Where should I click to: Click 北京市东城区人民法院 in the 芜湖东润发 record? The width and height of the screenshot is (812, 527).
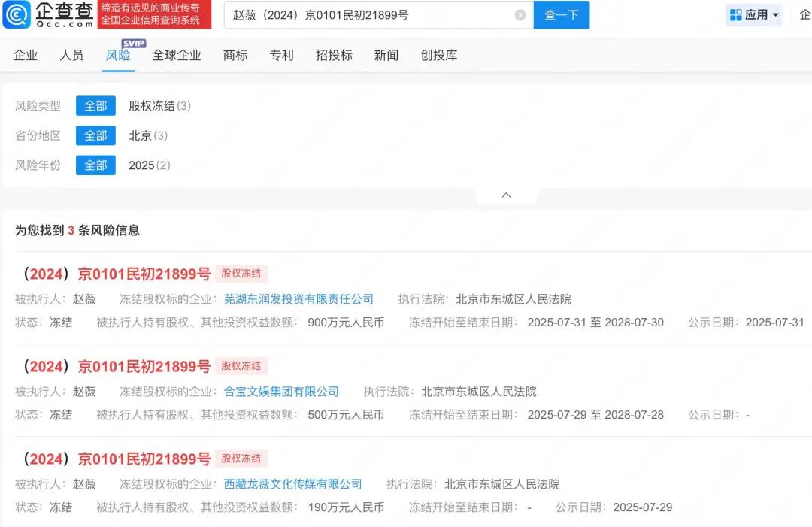click(514, 299)
